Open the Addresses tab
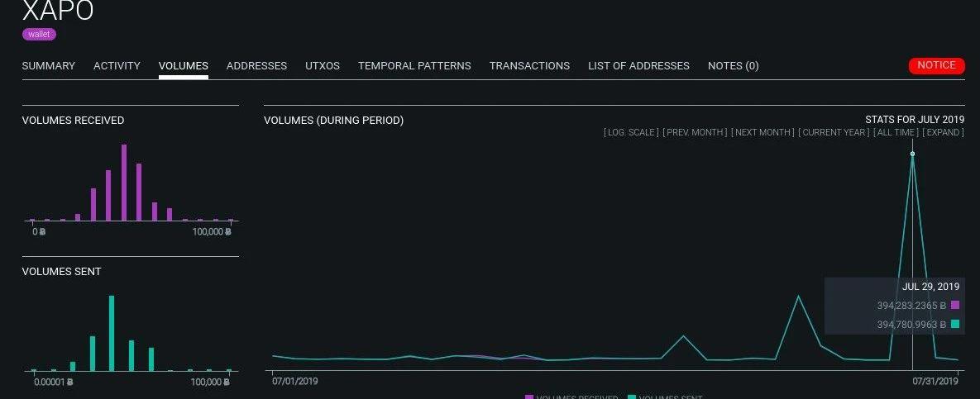The image size is (980, 399). pos(256,65)
